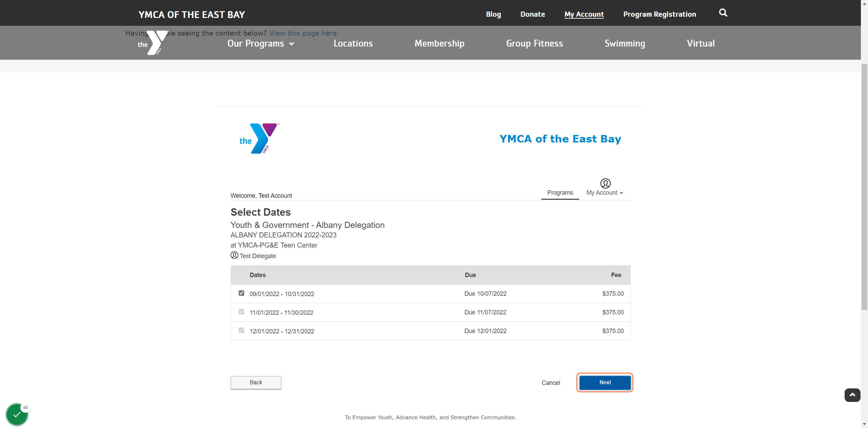Open My Account link in top header
The image size is (868, 428).
(584, 14)
